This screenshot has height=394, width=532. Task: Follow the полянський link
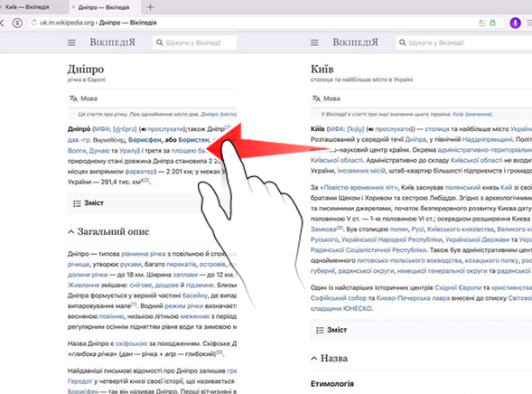[462, 187]
